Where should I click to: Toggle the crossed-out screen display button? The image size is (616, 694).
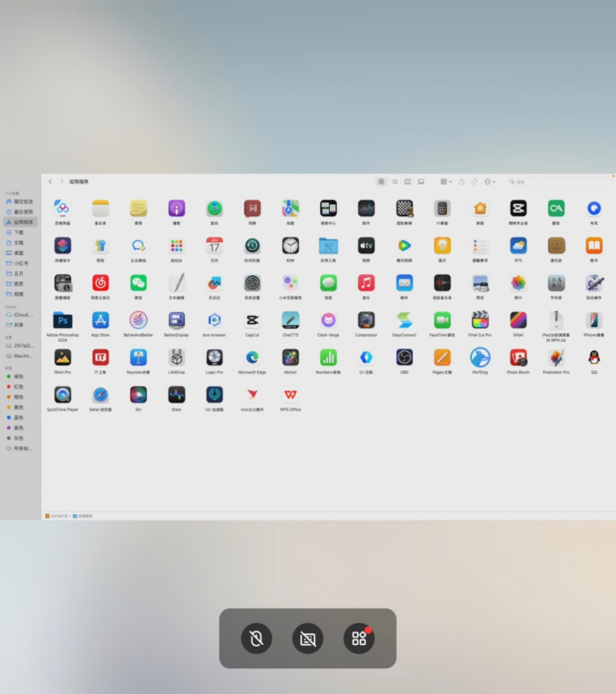point(308,639)
